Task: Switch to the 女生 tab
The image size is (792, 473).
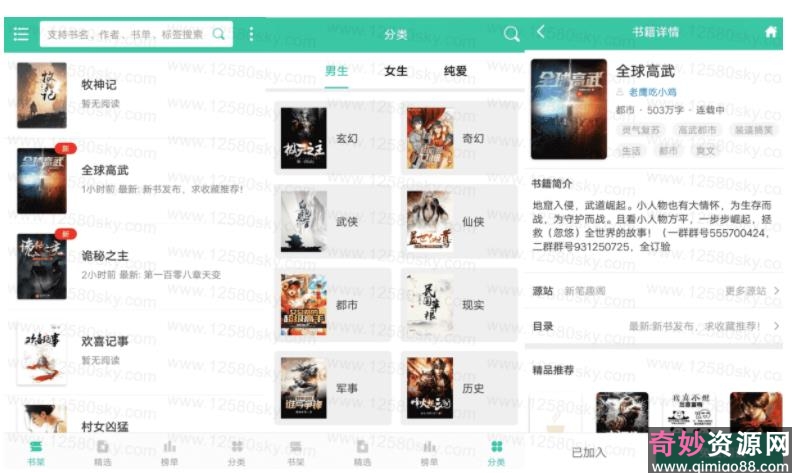Action: (x=396, y=71)
